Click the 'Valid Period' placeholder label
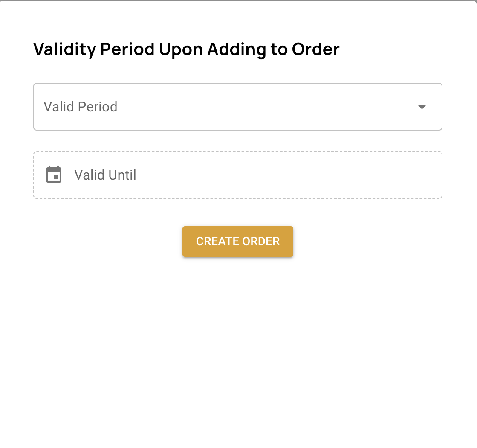 (x=81, y=107)
